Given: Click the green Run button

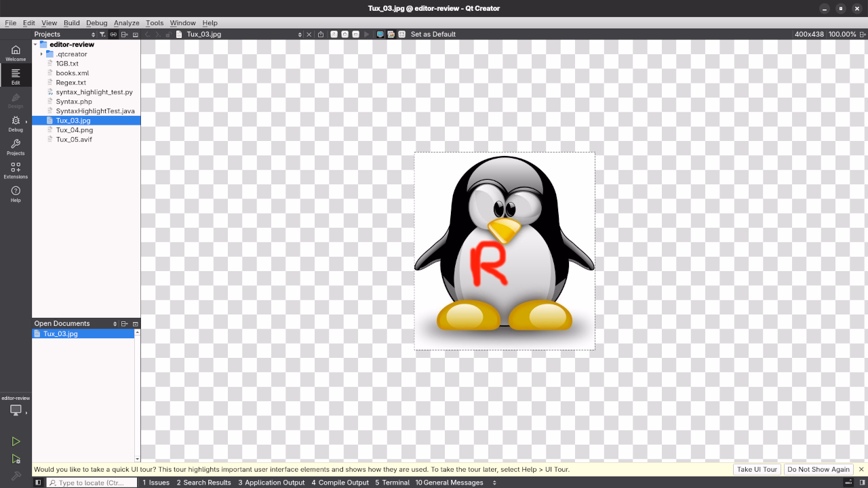Looking at the screenshot, I should click(x=16, y=441).
